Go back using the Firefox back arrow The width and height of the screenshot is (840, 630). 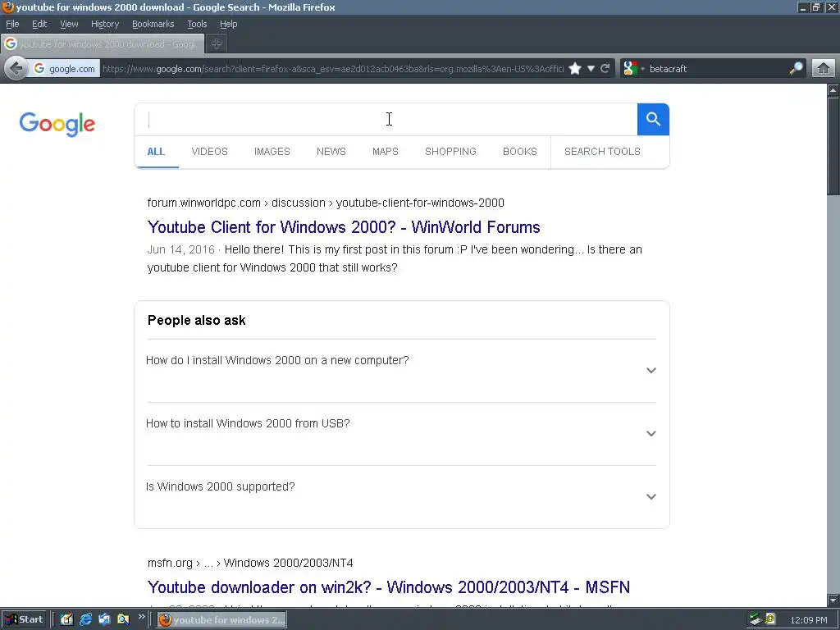pos(16,69)
